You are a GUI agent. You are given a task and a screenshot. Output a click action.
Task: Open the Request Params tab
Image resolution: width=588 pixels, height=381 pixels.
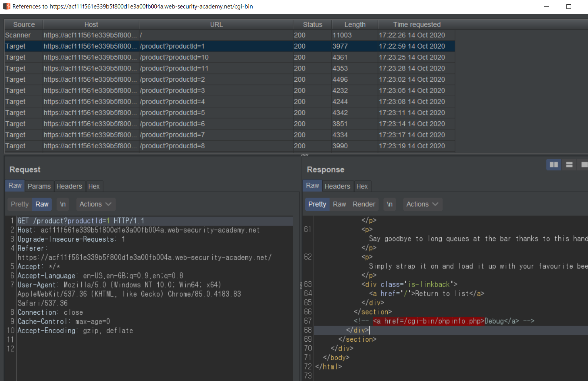coord(39,186)
